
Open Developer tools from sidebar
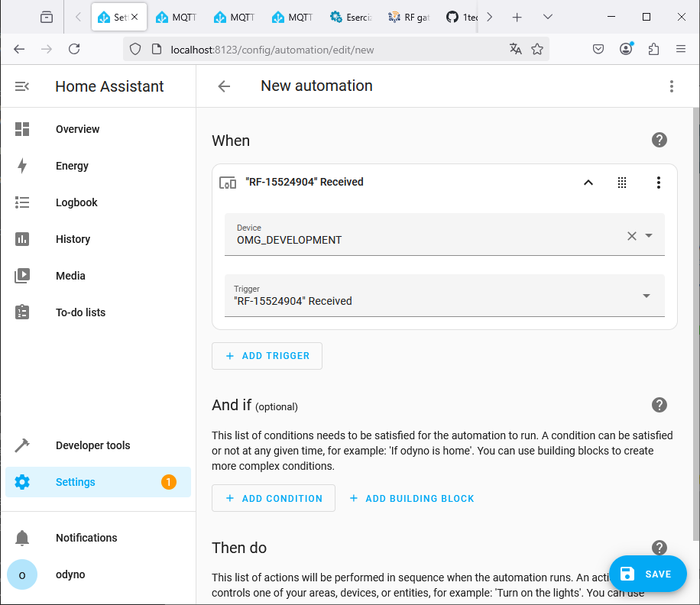pos(92,445)
